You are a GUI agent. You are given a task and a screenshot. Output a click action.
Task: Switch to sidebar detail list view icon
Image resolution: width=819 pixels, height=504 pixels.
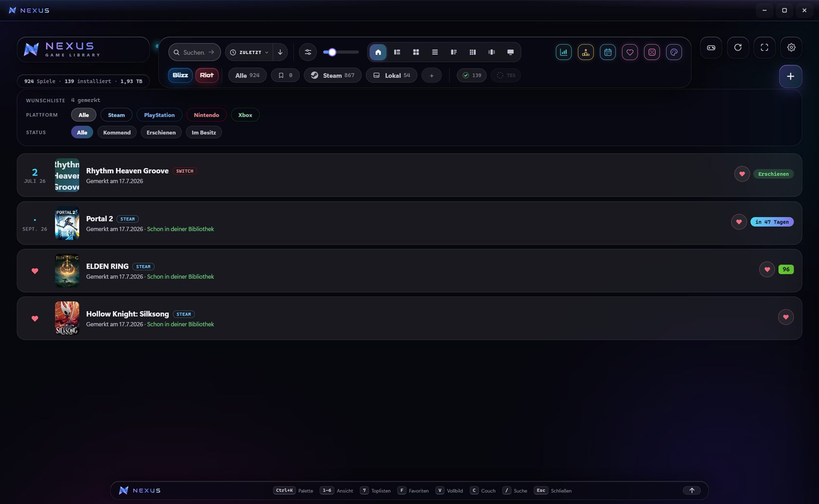pos(397,52)
